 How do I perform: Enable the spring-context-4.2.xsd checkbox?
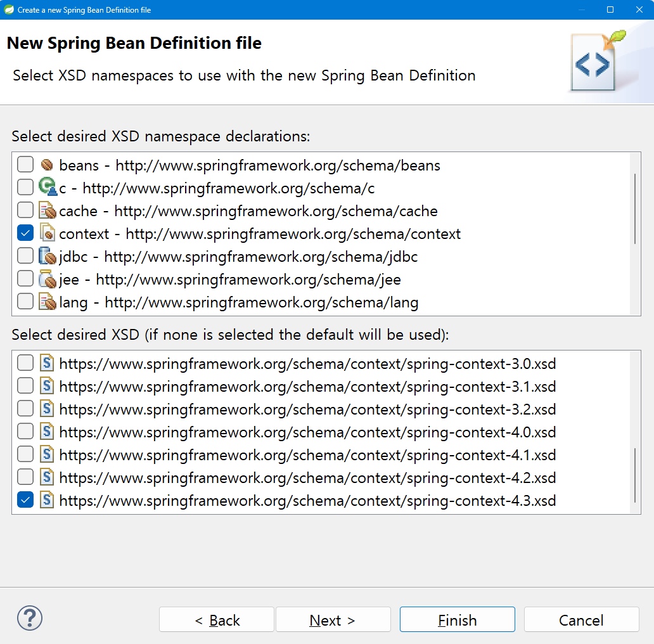coord(25,477)
